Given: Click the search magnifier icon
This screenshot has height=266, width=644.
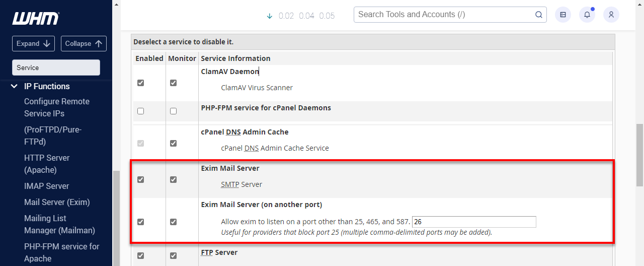Looking at the screenshot, I should point(538,15).
